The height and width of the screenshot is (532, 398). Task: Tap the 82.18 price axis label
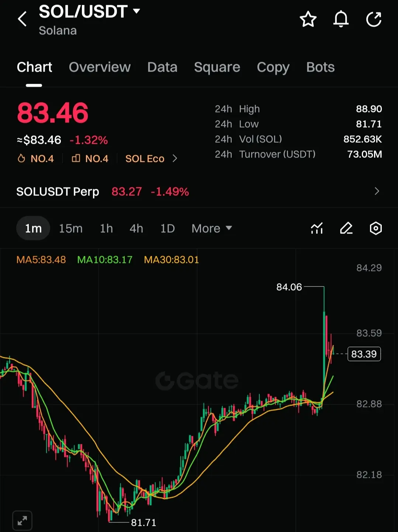click(369, 475)
